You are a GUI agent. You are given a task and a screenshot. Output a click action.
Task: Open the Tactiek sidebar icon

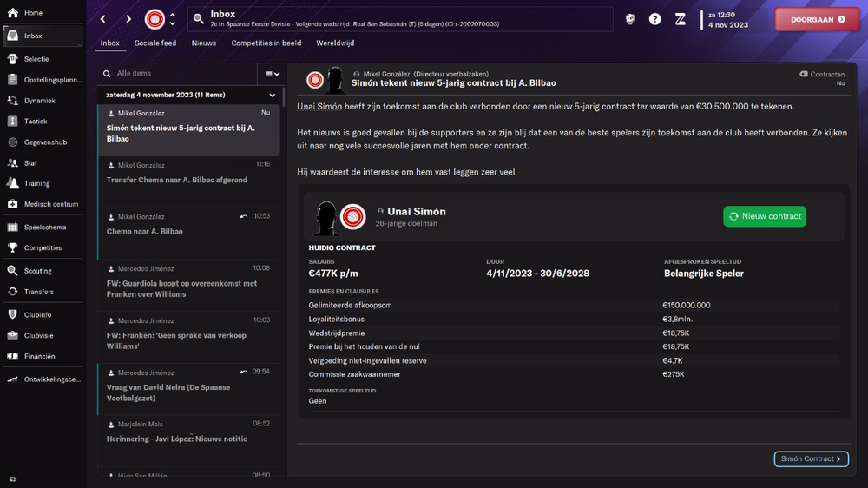[12, 122]
